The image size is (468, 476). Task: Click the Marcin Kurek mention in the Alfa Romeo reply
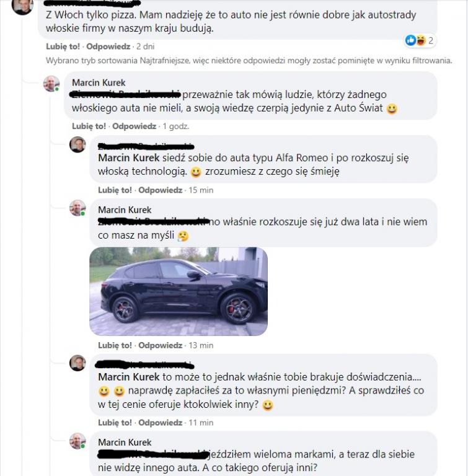(x=129, y=158)
